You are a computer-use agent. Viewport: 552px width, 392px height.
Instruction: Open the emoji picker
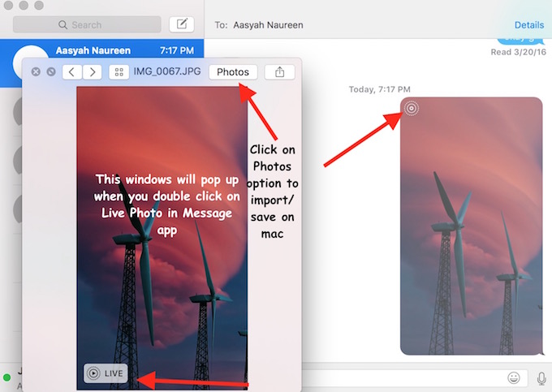(x=514, y=377)
